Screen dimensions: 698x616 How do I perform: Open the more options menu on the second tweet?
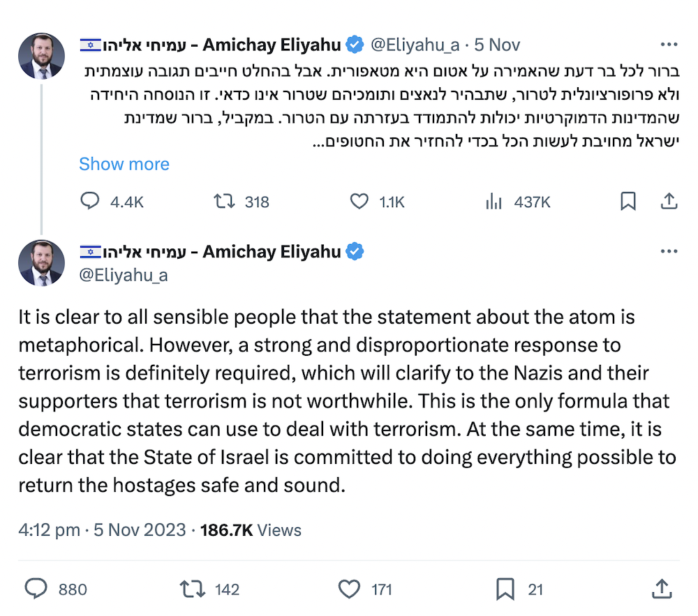coord(669,250)
